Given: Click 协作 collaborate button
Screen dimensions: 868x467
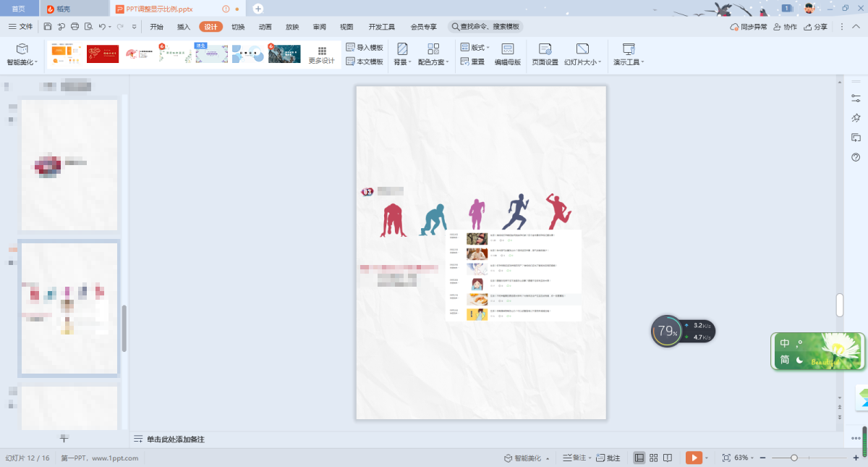Looking at the screenshot, I should tap(785, 27).
